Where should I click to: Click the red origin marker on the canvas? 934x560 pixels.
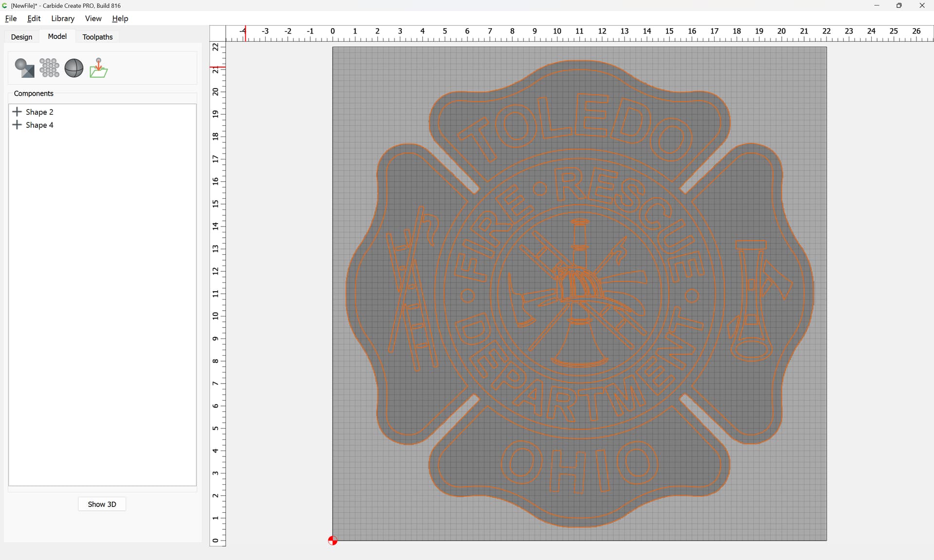tap(333, 541)
